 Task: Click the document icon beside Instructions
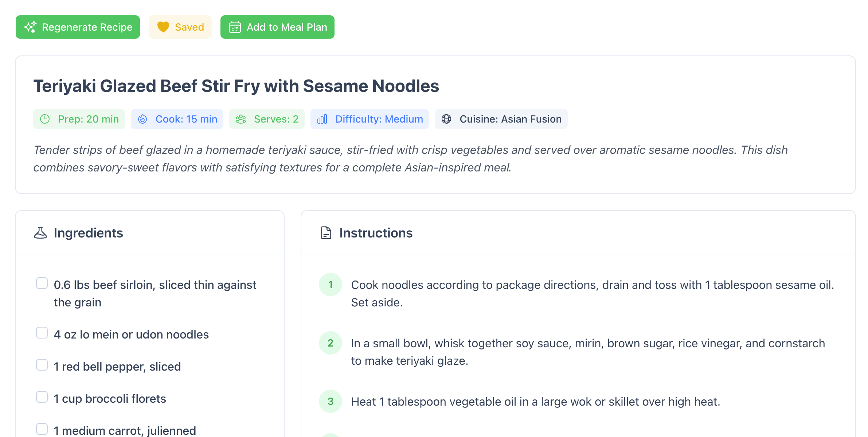coord(325,233)
